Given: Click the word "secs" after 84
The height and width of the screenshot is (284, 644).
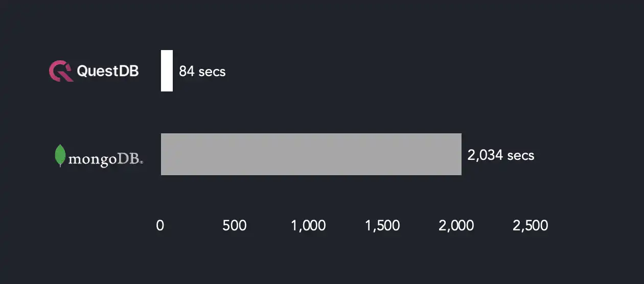Looking at the screenshot, I should (212, 72).
